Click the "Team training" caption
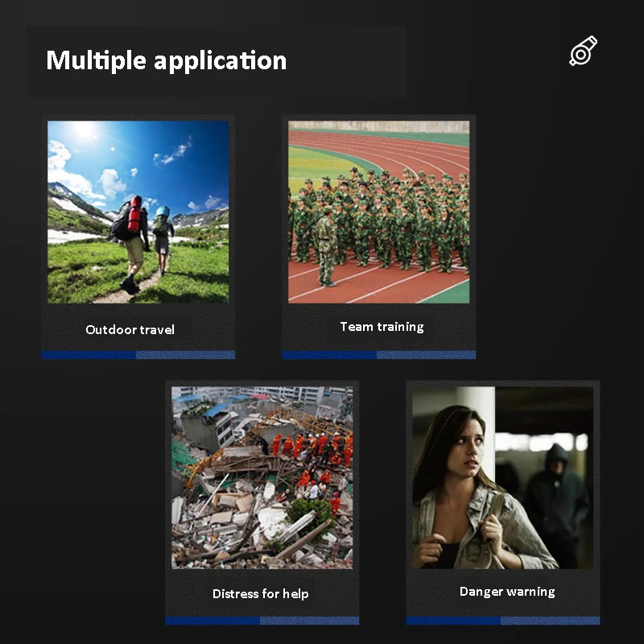Screen dimensions: 644x644 382,327
